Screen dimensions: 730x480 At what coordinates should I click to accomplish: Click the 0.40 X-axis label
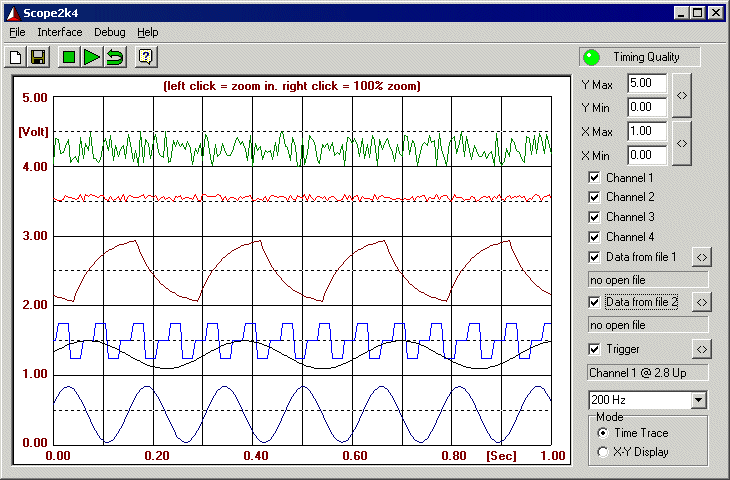click(256, 455)
